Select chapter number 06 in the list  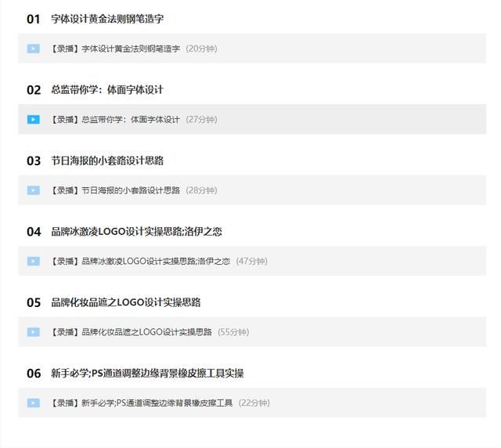click(34, 374)
